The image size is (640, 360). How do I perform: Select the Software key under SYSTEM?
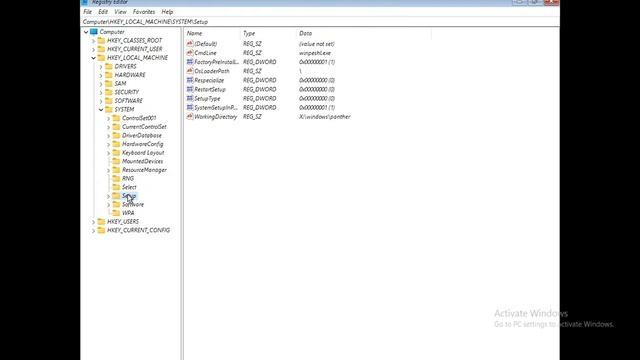pyautogui.click(x=133, y=204)
